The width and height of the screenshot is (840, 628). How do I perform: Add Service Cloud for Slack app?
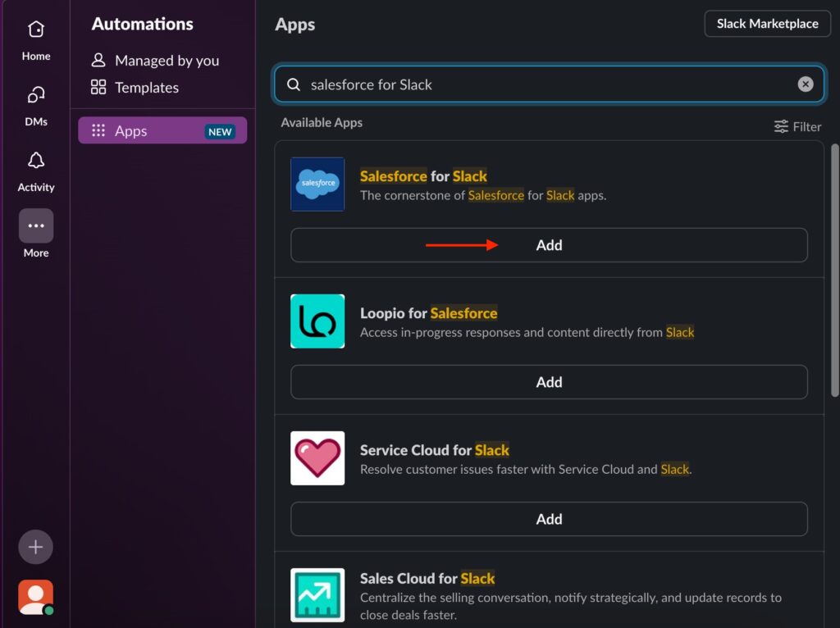click(x=549, y=519)
